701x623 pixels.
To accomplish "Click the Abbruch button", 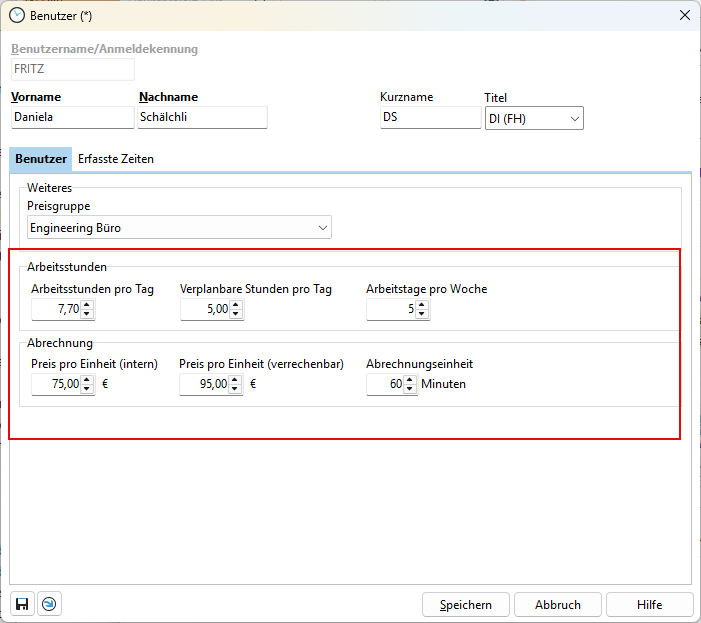I will pos(558,605).
